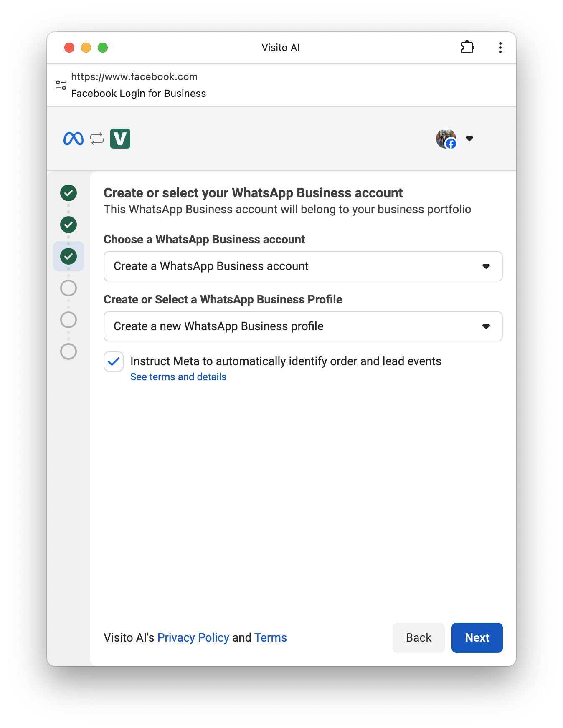
Task: Click the extensions puzzle icon in title bar
Action: 467,47
